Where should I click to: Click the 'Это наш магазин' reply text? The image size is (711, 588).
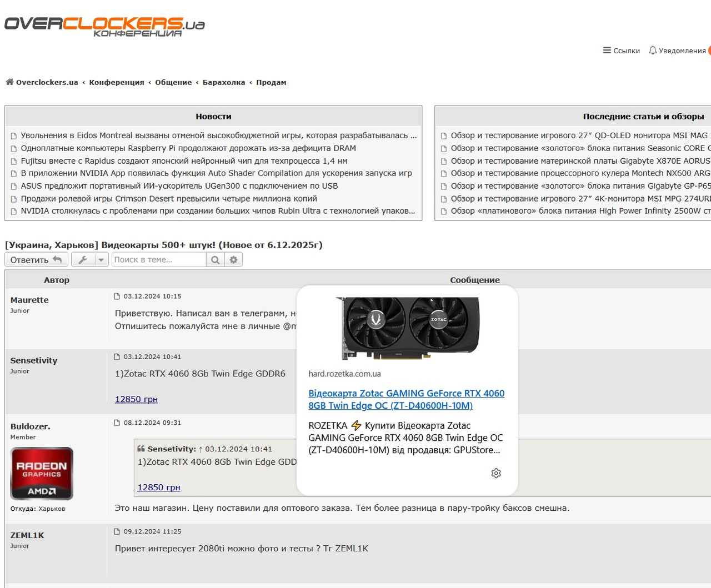[x=342, y=508]
